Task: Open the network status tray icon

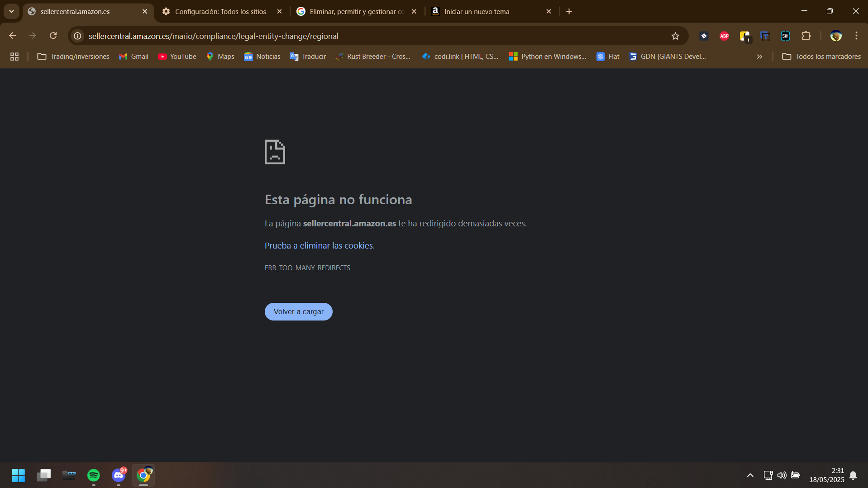Action: coord(768,475)
